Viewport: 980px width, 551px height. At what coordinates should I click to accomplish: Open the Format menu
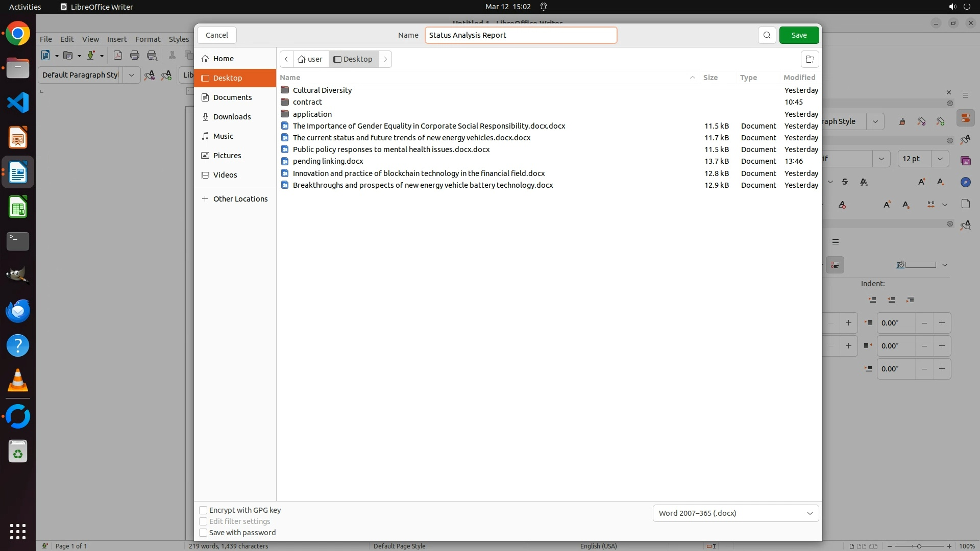pos(148,39)
